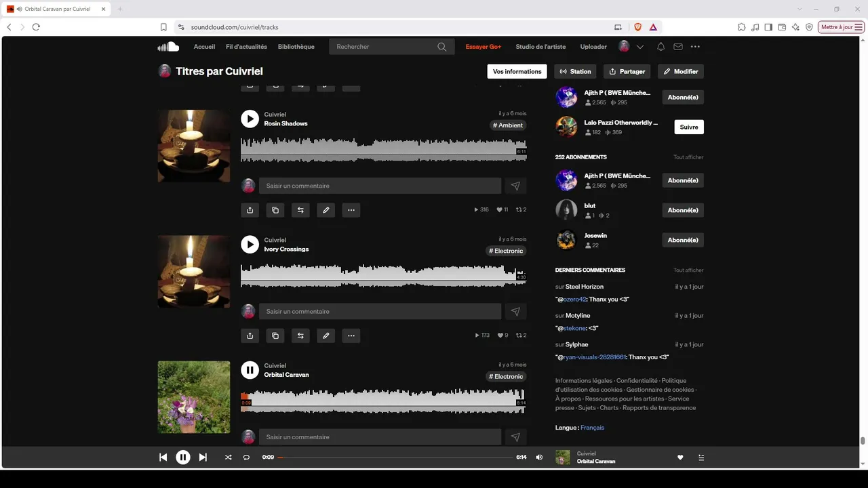The image size is (868, 488).
Task: Pause the Orbital Caravan track in the list
Action: [x=250, y=369]
